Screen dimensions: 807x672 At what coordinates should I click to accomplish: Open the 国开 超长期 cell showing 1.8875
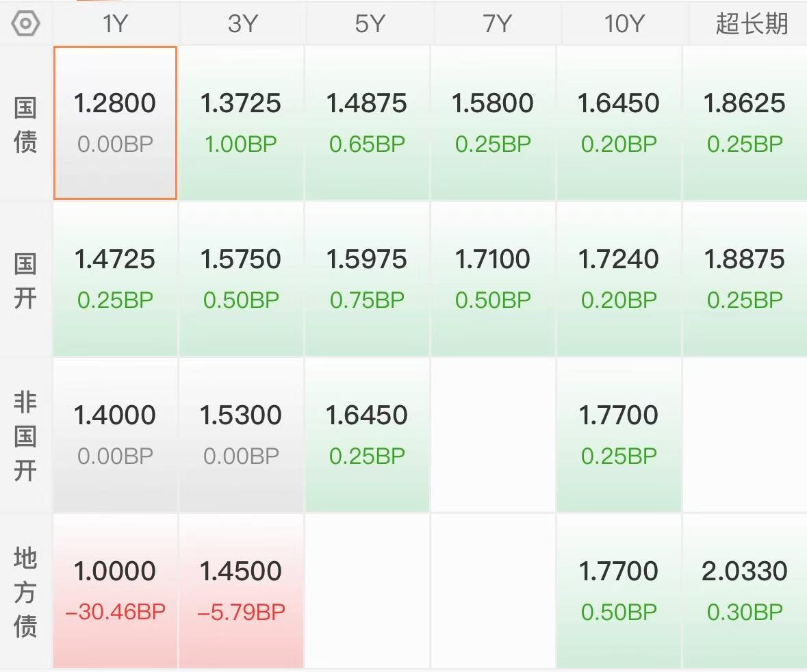click(x=745, y=279)
